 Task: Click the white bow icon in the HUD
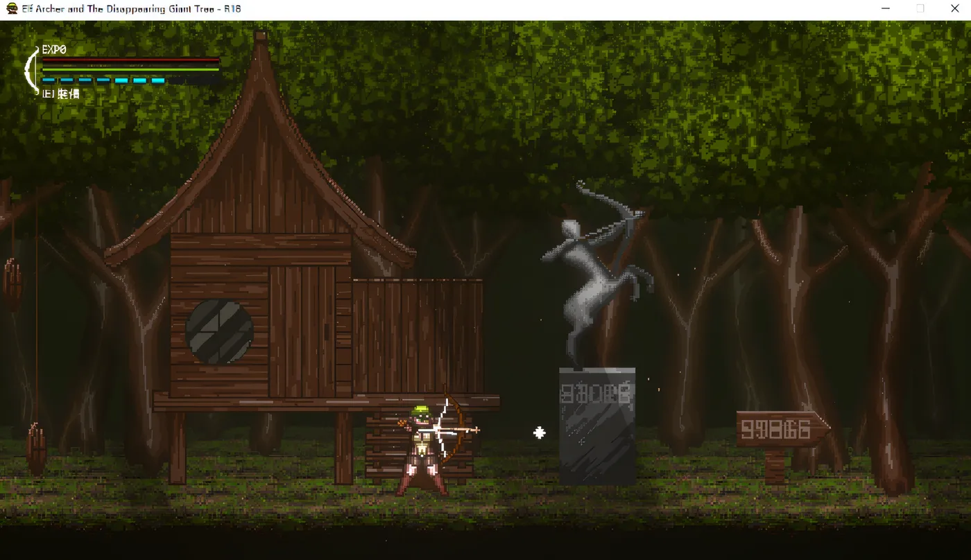click(31, 69)
